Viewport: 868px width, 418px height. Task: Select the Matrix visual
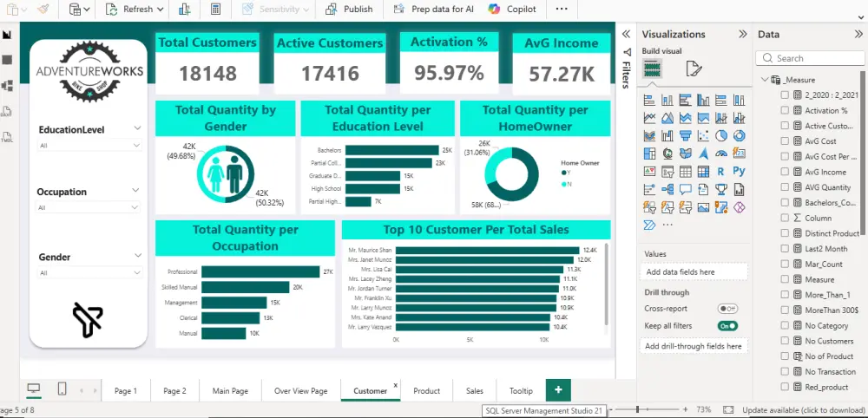click(x=703, y=172)
